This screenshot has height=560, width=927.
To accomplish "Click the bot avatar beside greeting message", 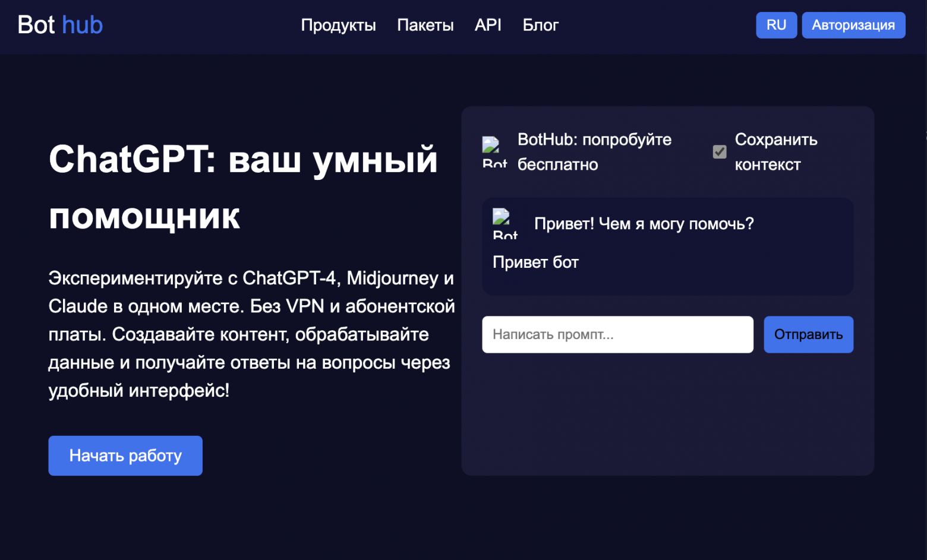I will pos(505,223).
